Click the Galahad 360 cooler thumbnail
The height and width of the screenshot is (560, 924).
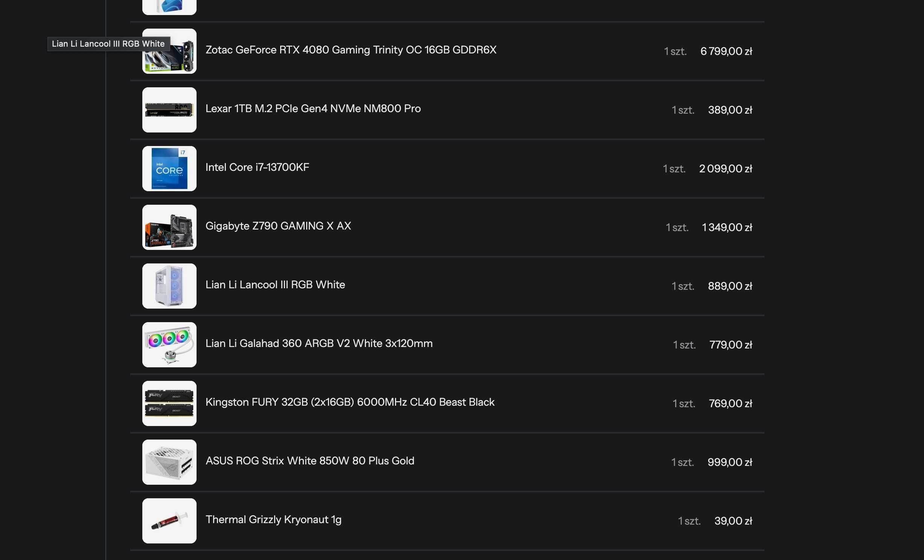[169, 345]
